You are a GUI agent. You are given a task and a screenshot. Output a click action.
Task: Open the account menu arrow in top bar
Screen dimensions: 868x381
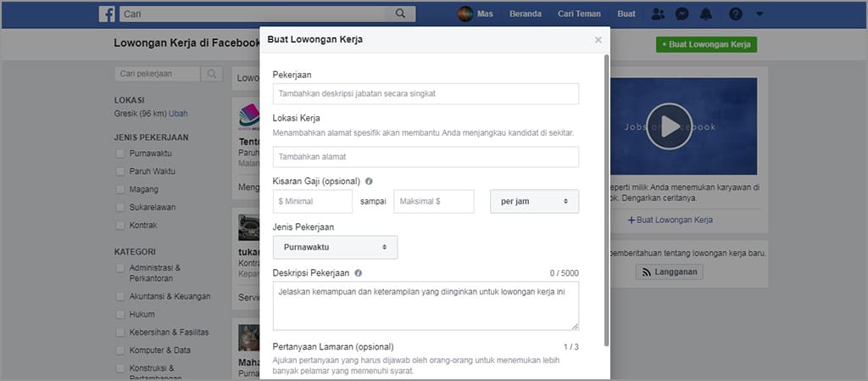point(759,14)
